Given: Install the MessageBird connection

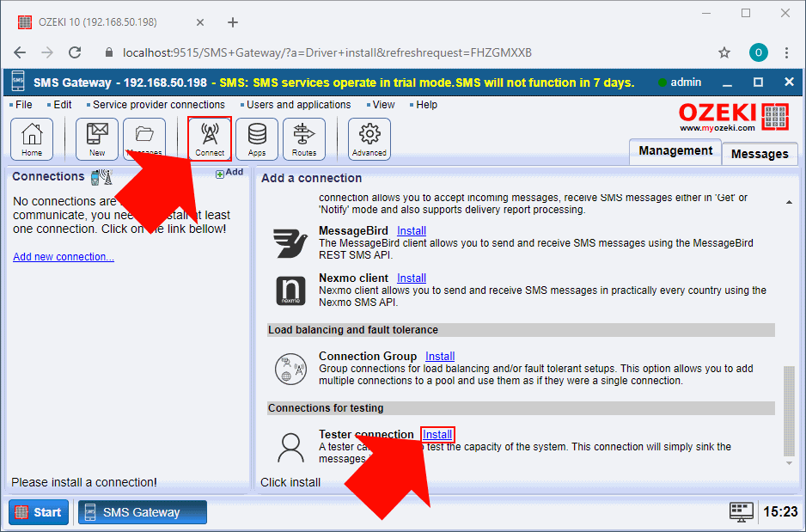Looking at the screenshot, I should point(412,231).
